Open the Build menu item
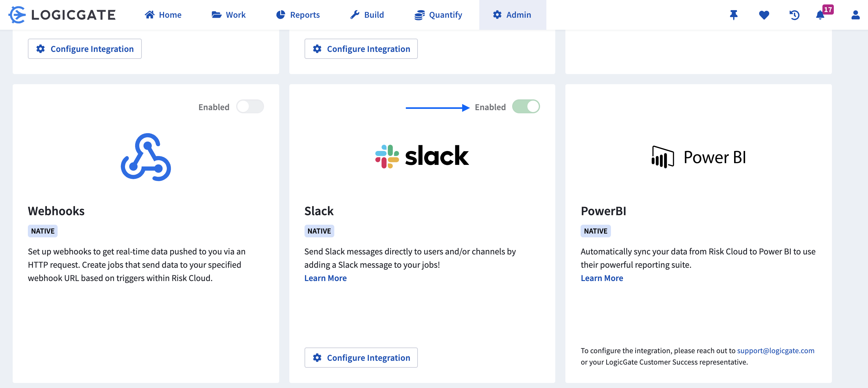The image size is (868, 388). coord(367,15)
